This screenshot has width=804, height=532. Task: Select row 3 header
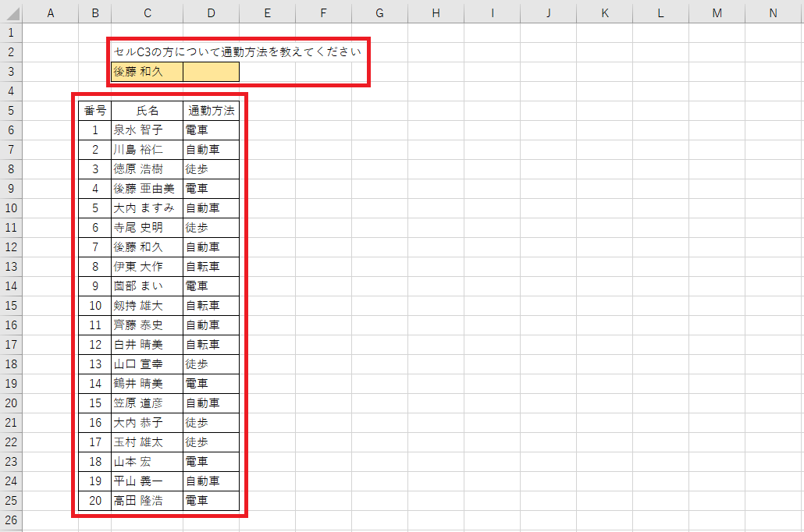click(x=11, y=72)
